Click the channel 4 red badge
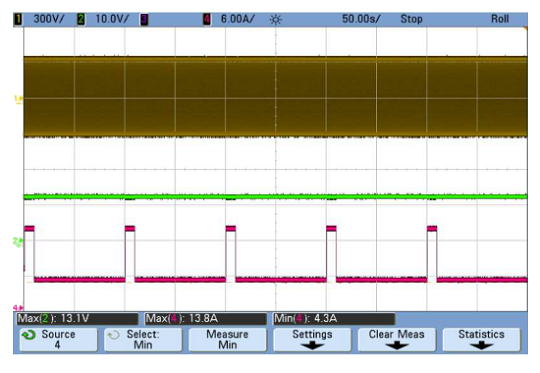The image size is (540, 373). click(207, 19)
